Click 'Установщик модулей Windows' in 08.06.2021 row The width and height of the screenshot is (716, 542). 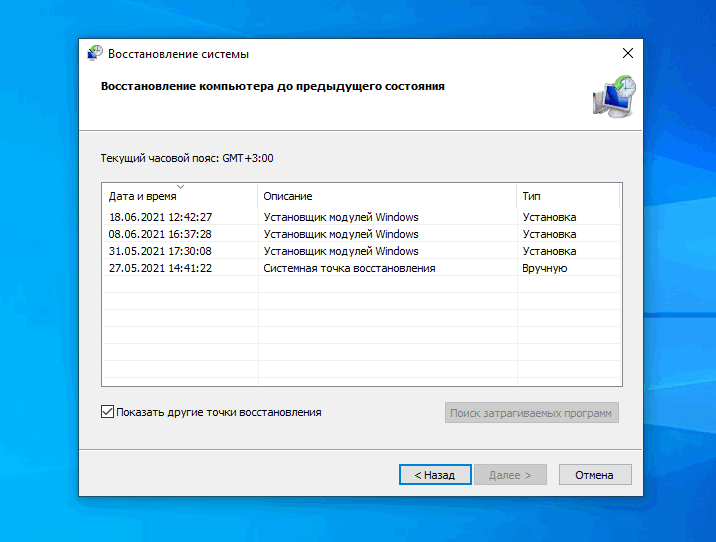[341, 234]
